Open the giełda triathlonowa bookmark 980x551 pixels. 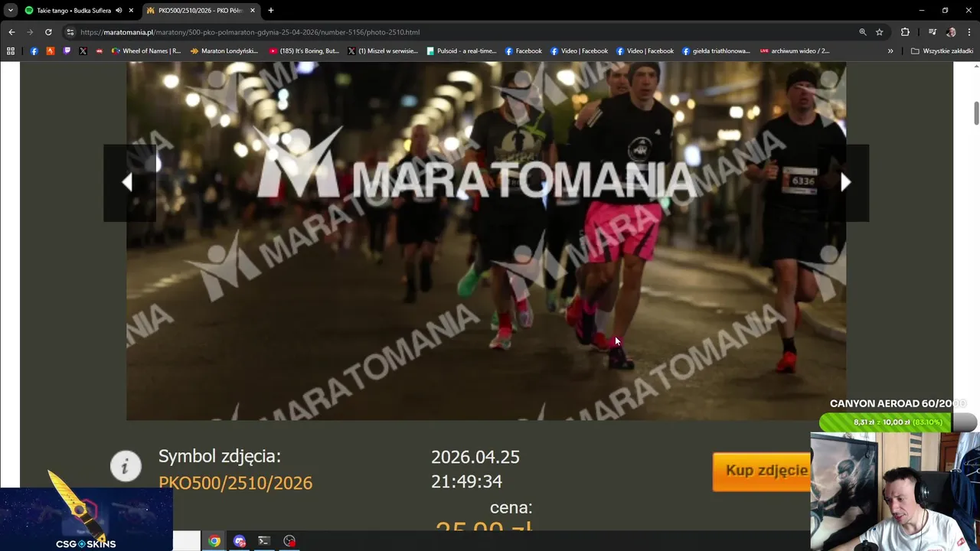717,51
